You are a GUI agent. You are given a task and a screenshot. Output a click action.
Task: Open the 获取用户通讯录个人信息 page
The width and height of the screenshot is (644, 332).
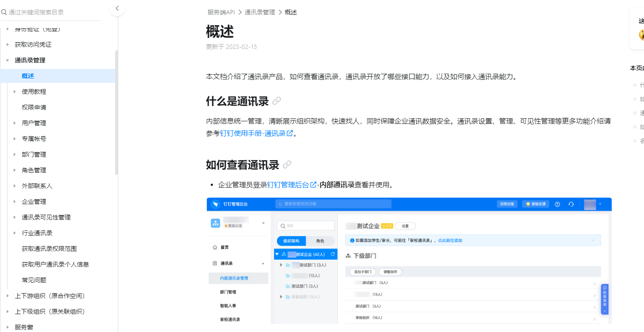[55, 264]
